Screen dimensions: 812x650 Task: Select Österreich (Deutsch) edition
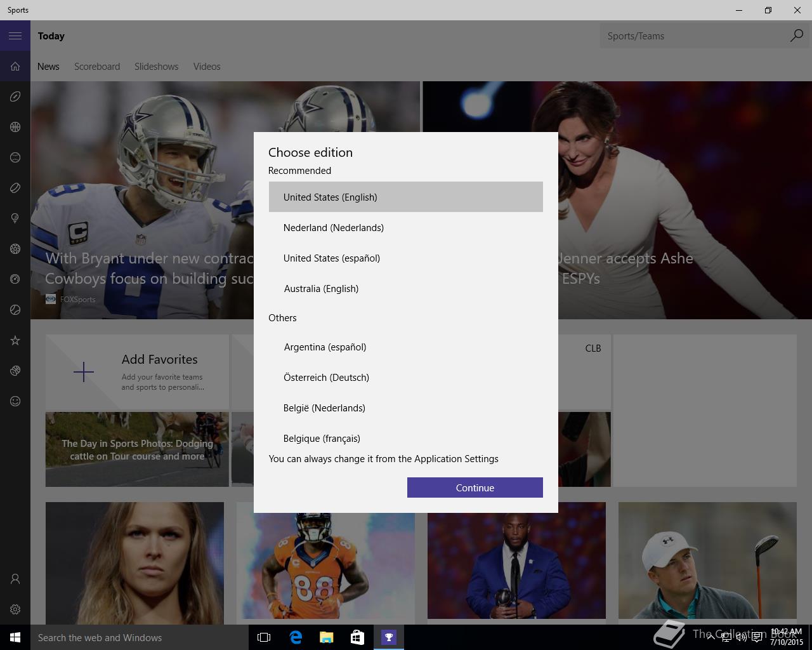[x=406, y=377]
